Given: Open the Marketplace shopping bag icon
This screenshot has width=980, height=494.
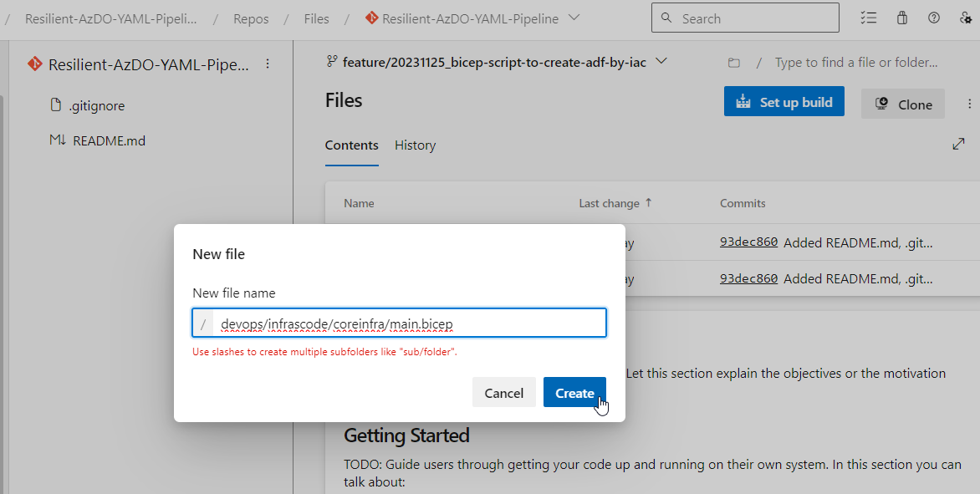Looking at the screenshot, I should pos(901,18).
